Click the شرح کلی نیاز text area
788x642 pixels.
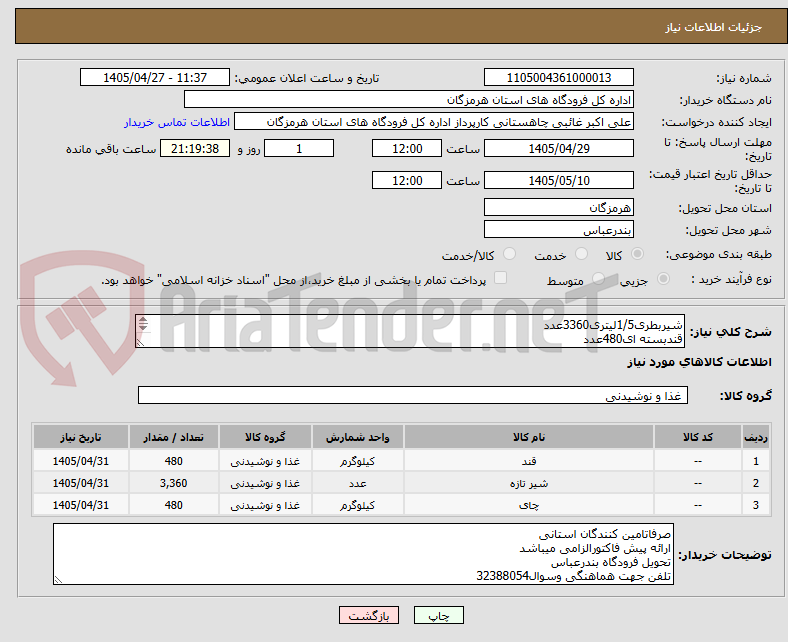coord(410,331)
